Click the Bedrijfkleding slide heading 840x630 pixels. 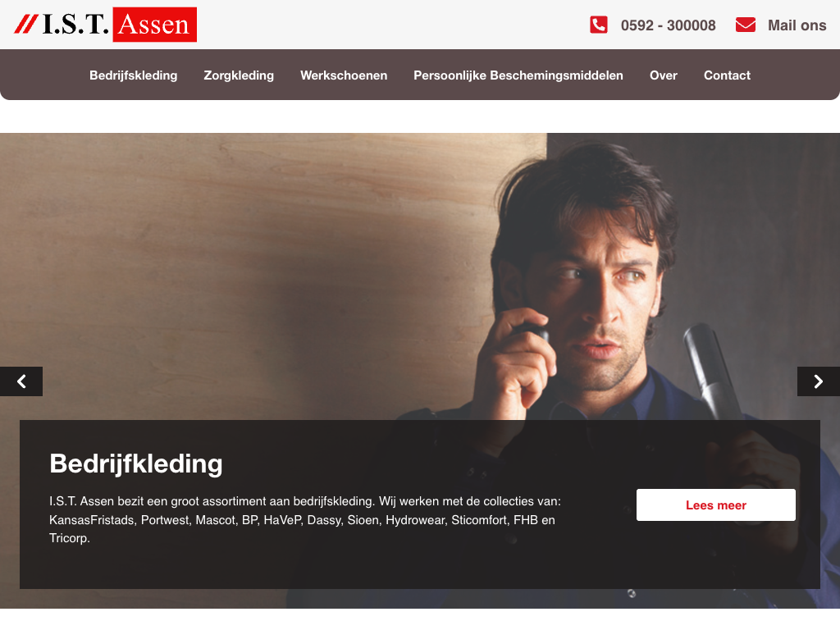[x=136, y=464]
